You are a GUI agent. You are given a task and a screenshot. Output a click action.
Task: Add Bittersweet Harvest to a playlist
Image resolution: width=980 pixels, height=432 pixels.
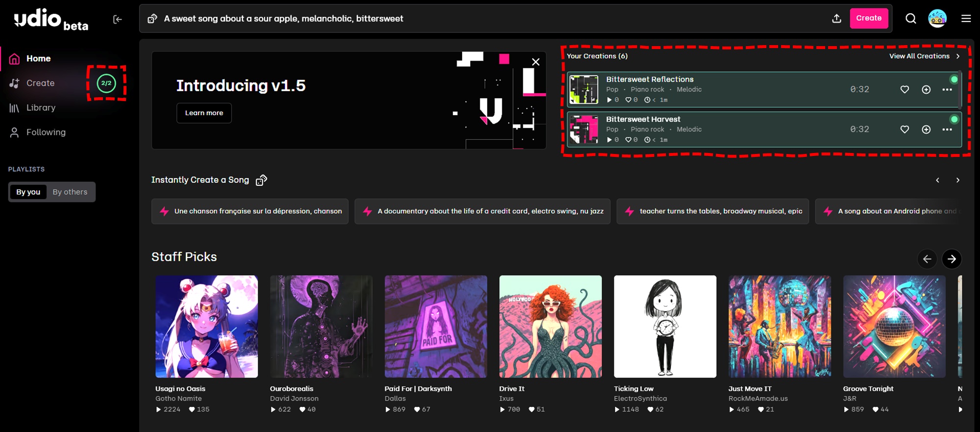click(x=926, y=129)
